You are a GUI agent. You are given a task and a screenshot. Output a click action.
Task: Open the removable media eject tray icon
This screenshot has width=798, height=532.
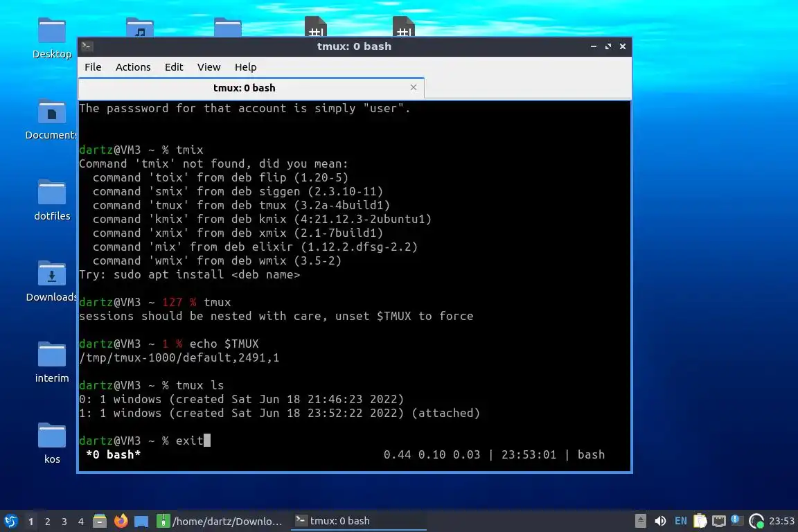coord(640,521)
